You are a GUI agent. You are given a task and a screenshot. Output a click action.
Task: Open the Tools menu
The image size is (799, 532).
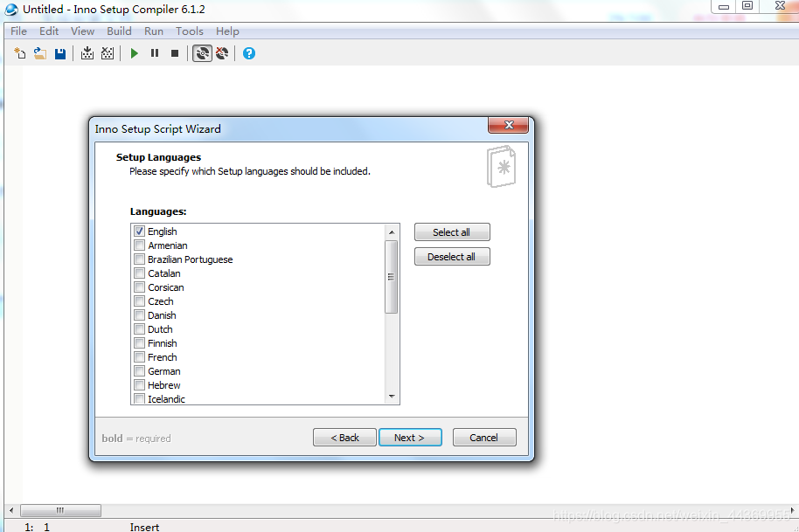click(x=190, y=31)
